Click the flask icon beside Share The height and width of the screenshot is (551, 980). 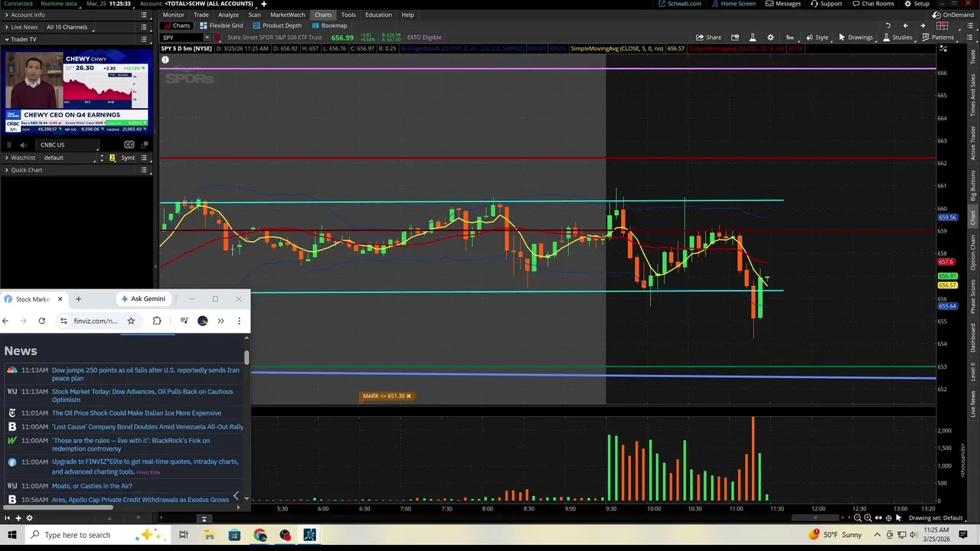(x=752, y=37)
